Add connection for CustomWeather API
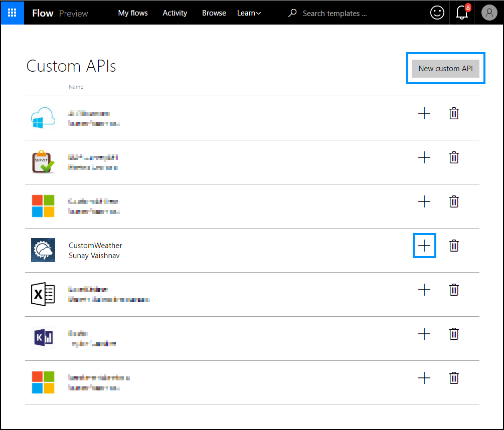 (424, 246)
